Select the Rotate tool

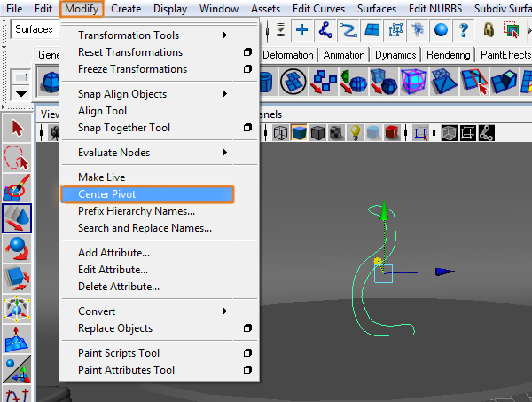pyautogui.click(x=17, y=248)
